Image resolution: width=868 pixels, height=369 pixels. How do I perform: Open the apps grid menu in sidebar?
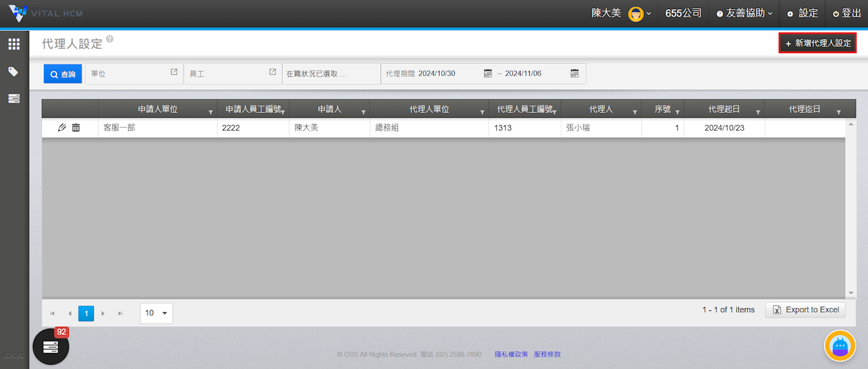[x=14, y=44]
